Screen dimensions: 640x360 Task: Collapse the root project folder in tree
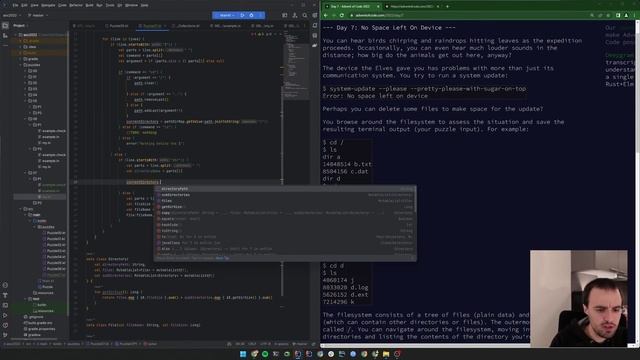(16, 35)
